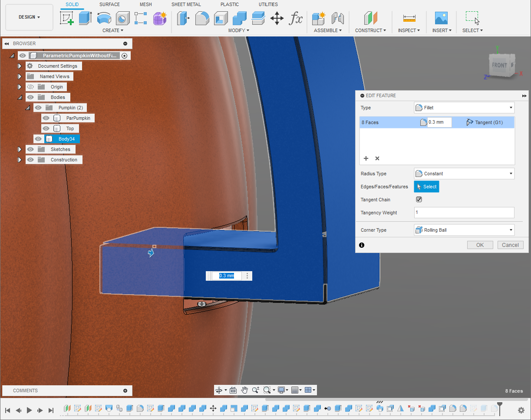Click the Select button for Edges/Faces/Features
This screenshot has width=531, height=420.
pos(426,187)
